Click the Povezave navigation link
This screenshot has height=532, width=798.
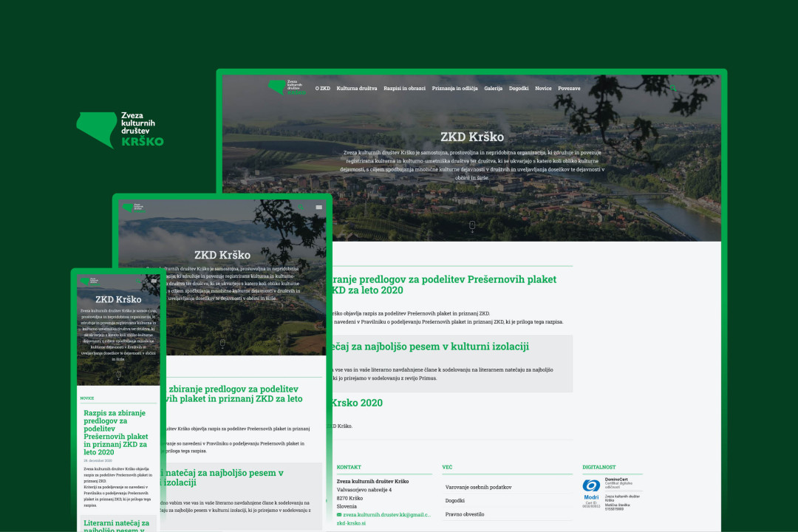click(x=569, y=89)
